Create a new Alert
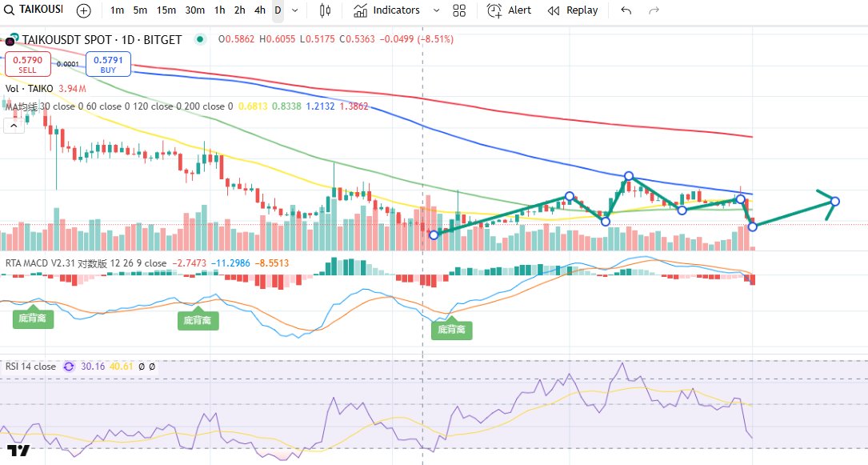 [509, 10]
